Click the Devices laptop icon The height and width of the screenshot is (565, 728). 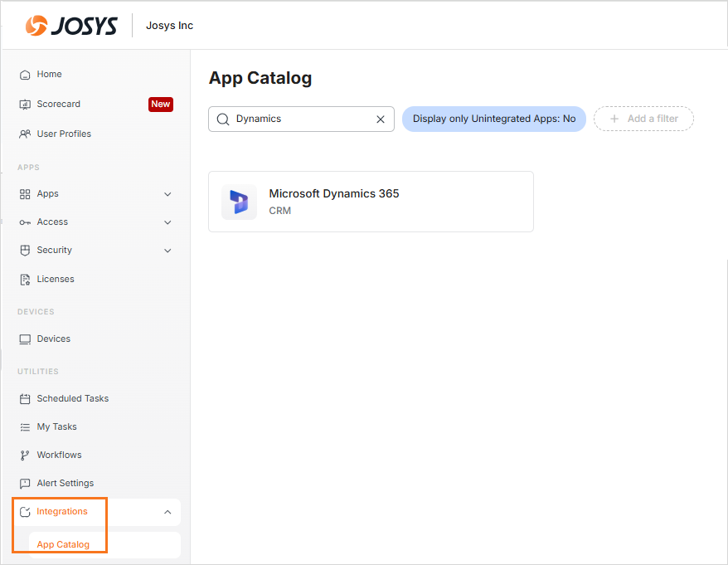pos(25,339)
